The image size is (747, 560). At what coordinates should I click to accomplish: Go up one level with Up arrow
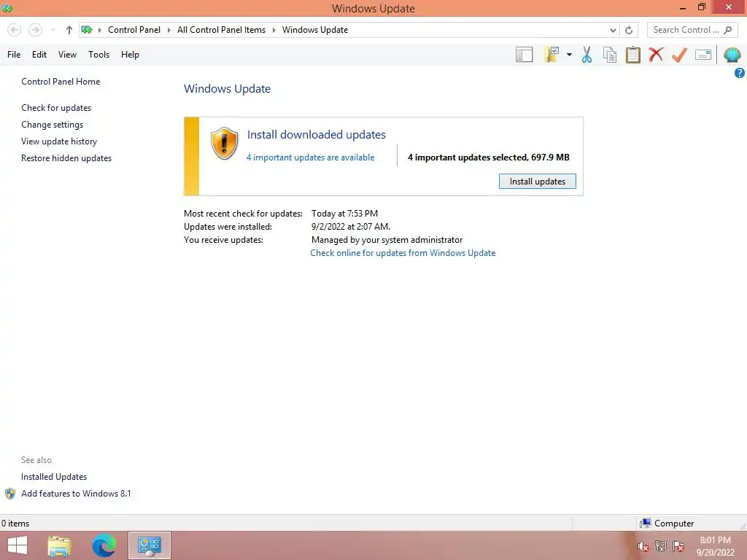point(69,30)
